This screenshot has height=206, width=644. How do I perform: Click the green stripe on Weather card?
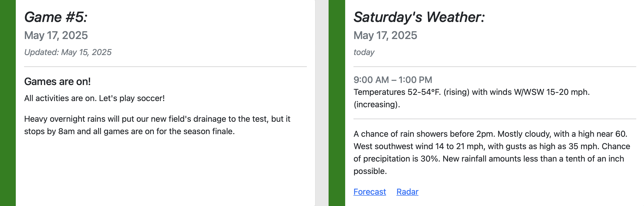(x=337, y=103)
